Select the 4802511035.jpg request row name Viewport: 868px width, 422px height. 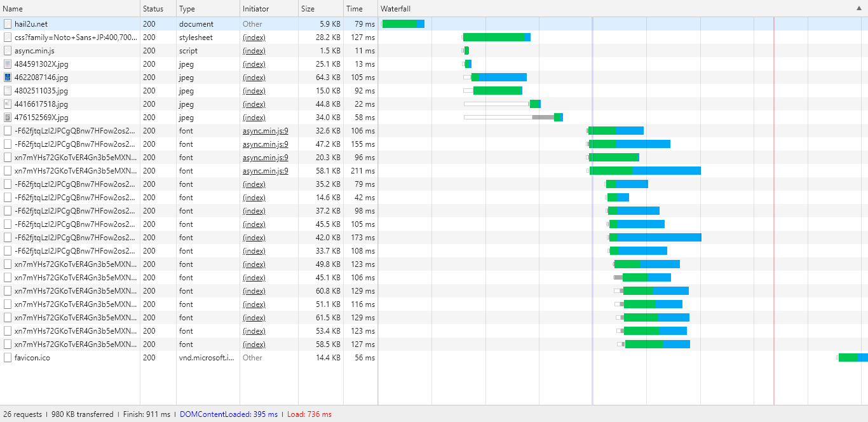pos(41,91)
